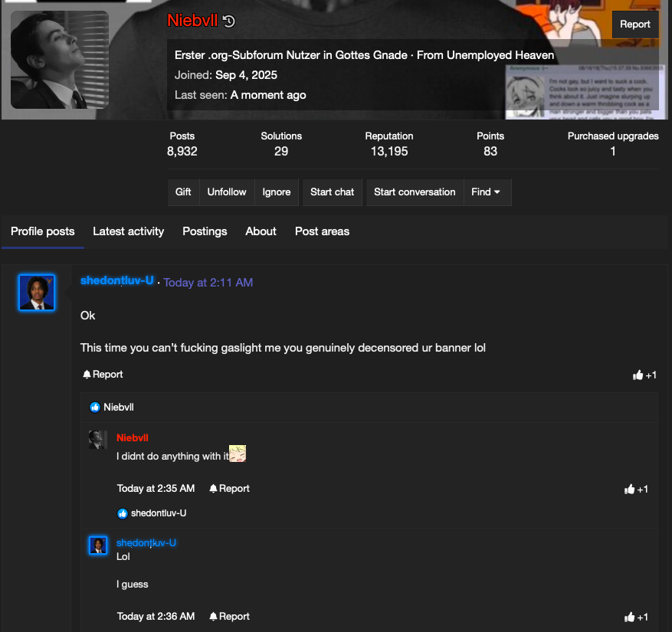Open the Post areas tab
Screen dimensions: 672x632
coord(323,231)
